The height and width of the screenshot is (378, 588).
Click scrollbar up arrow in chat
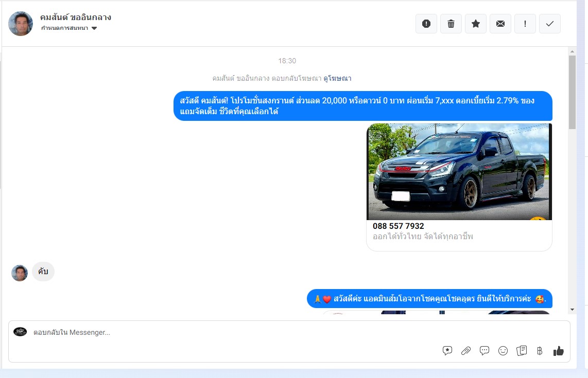coord(572,51)
